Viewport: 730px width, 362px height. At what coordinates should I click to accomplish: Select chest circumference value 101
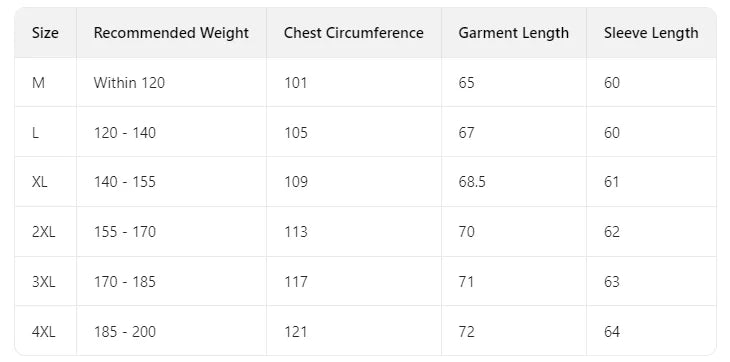tap(296, 83)
